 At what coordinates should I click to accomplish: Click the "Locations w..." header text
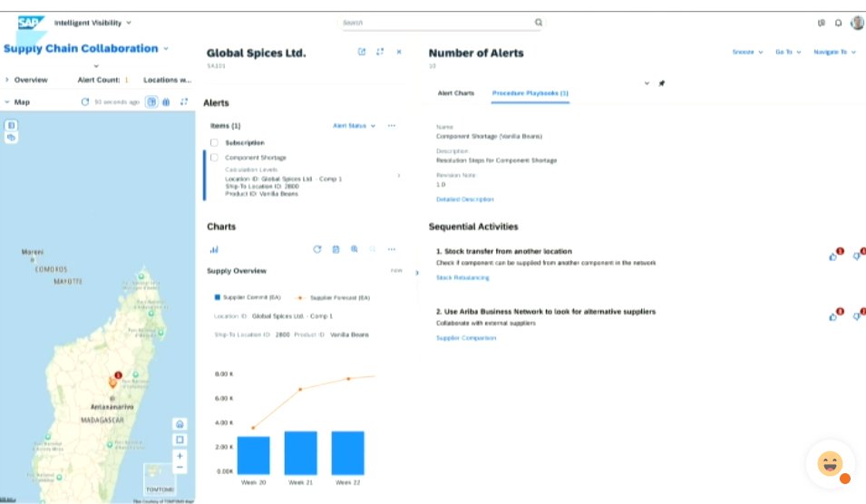pyautogui.click(x=168, y=80)
